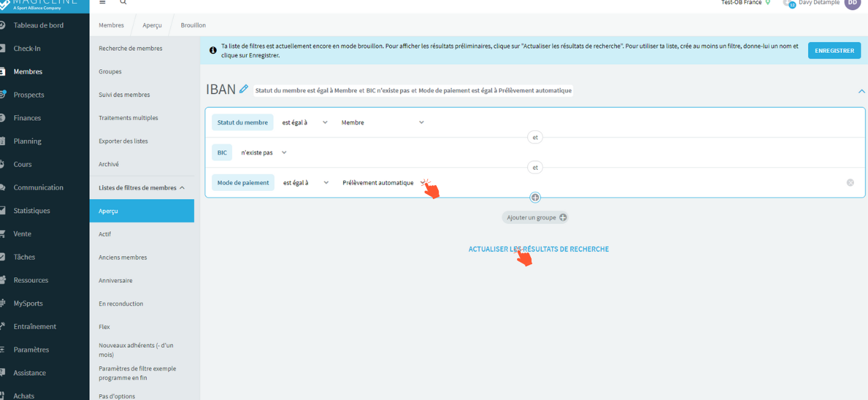Image resolution: width=868 pixels, height=400 pixels.
Task: Click the Communication sidebar icon
Action: click(2, 188)
